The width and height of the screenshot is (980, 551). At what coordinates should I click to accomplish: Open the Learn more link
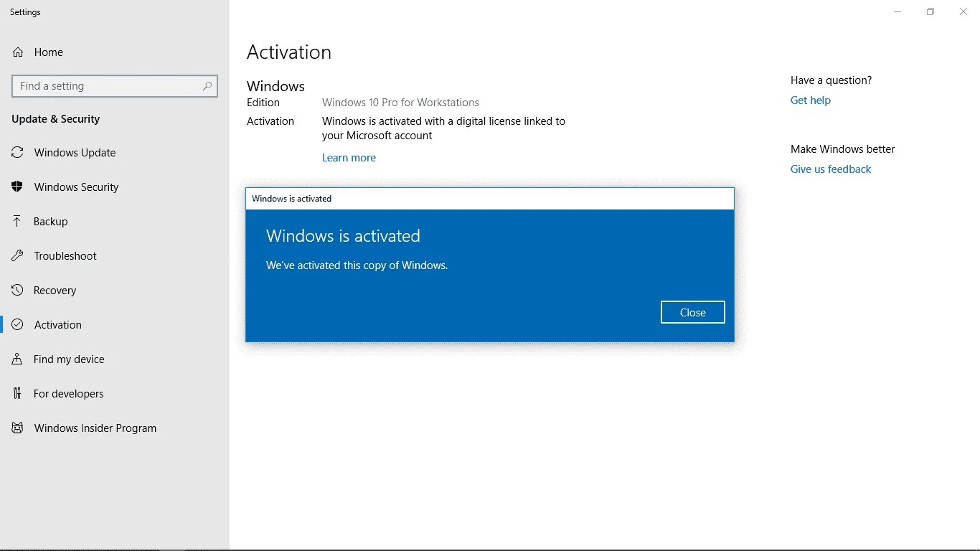(x=349, y=158)
